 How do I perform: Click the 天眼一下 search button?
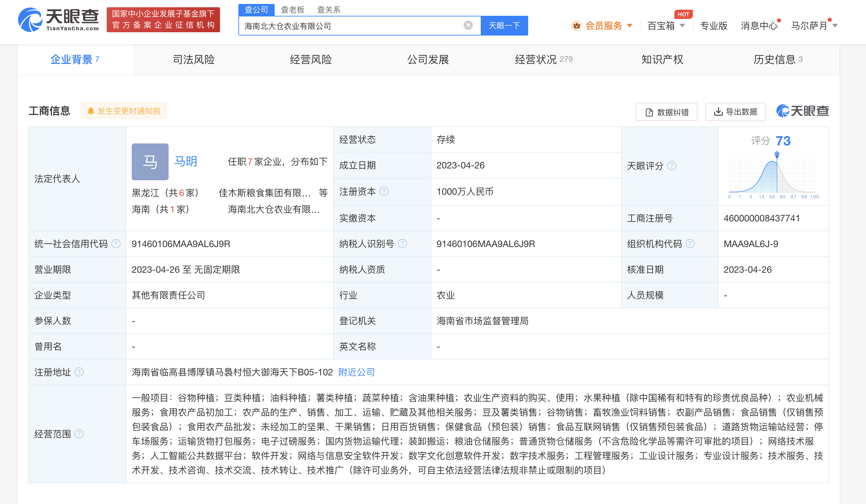(504, 25)
